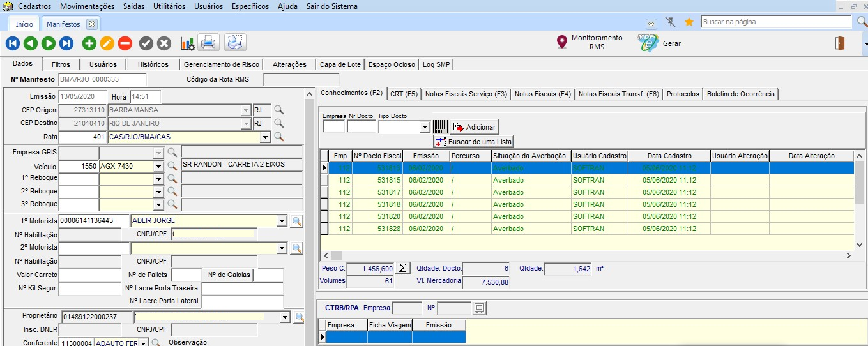868x346 pixels.
Task: Search 1º Motorista with magnifier icon
Action: pyautogui.click(x=297, y=221)
